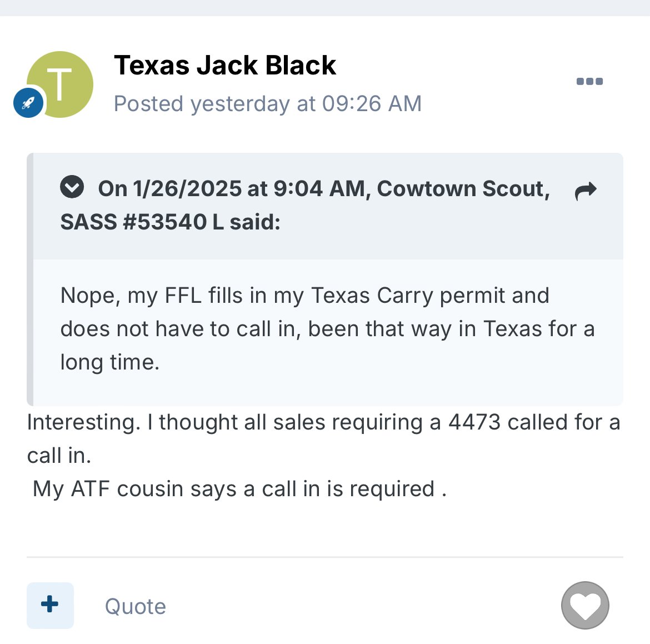The height and width of the screenshot is (644, 650).
Task: Click the Quote reply link
Action: 135,606
